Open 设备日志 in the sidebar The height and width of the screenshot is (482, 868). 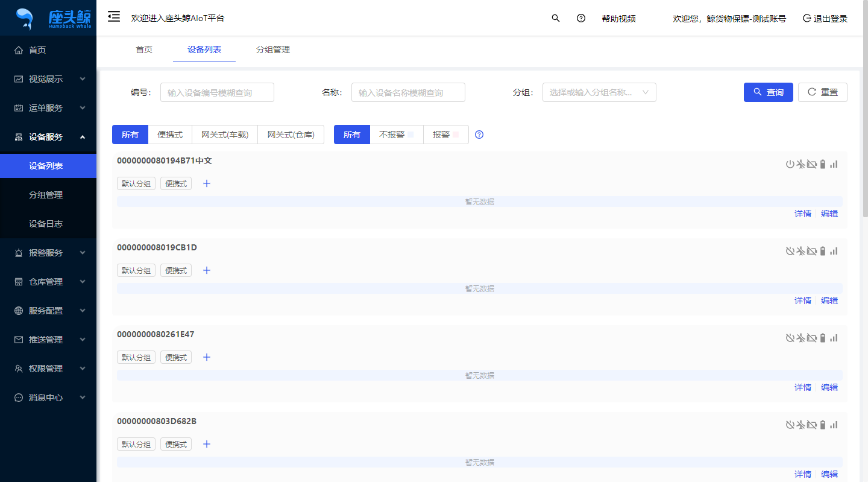pyautogui.click(x=46, y=224)
